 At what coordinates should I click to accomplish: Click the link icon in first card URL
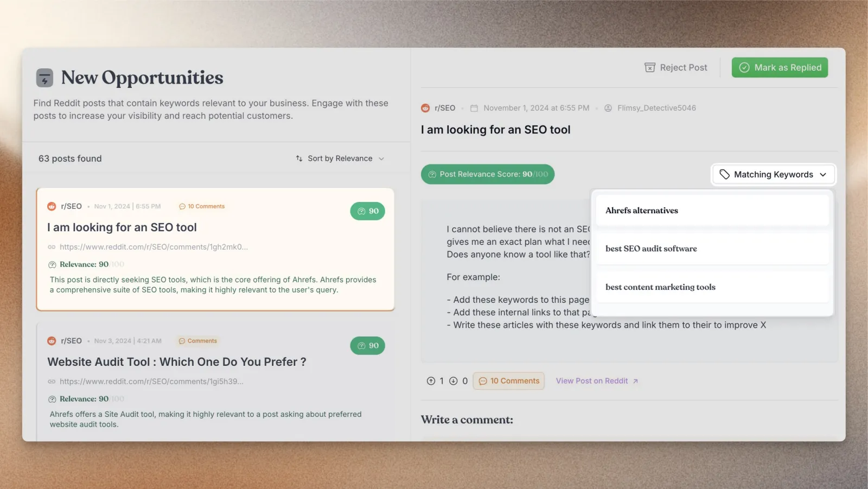point(52,247)
